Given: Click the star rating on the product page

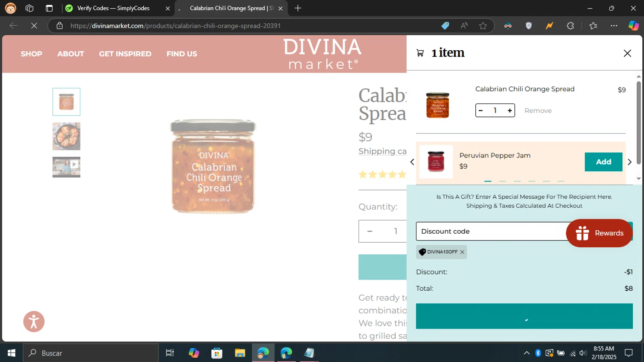Looking at the screenshot, I should point(383,174).
